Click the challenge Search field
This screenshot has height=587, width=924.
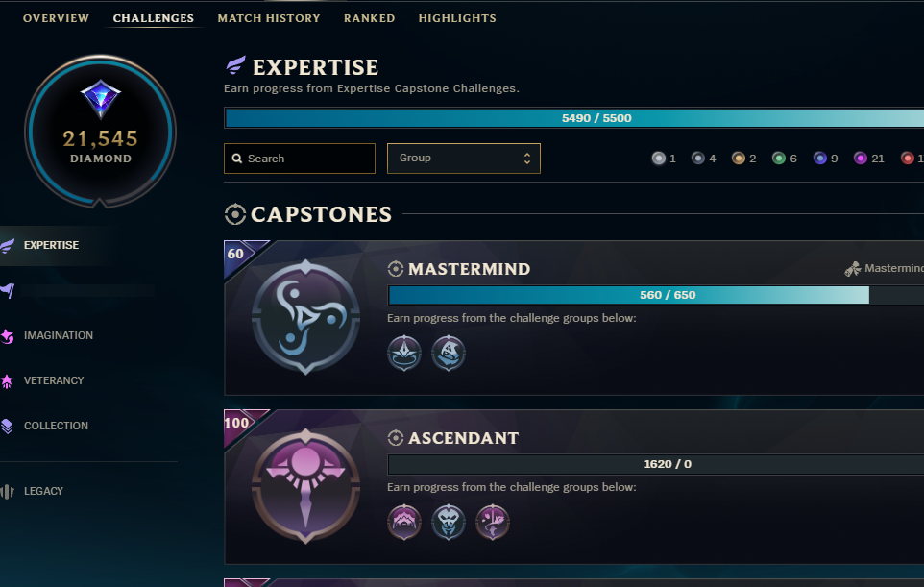click(x=300, y=159)
